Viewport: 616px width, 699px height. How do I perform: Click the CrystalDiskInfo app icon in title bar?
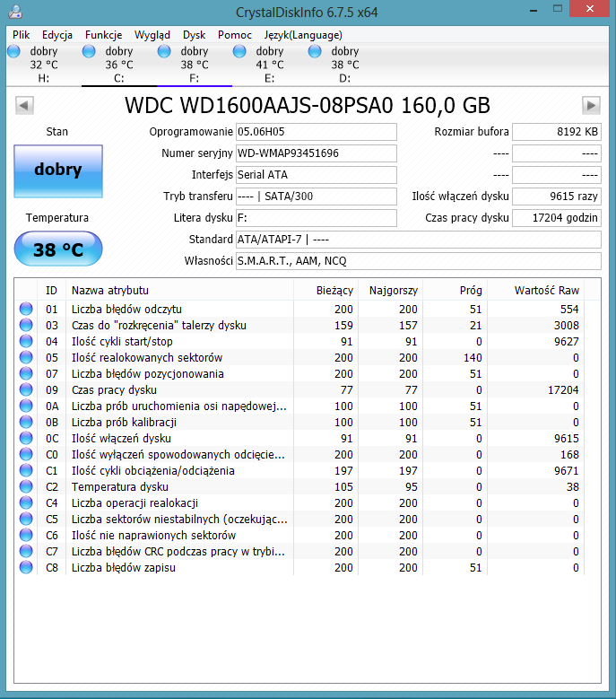tap(15, 11)
